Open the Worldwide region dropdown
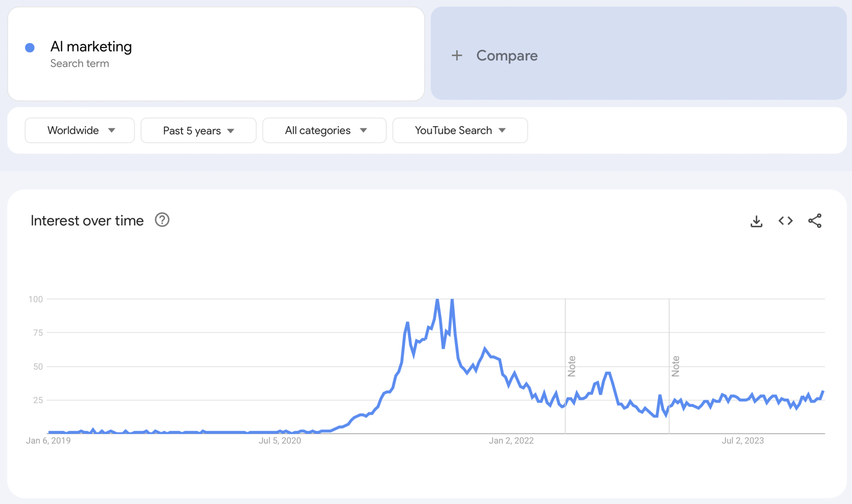The width and height of the screenshot is (852, 504). pyautogui.click(x=79, y=130)
